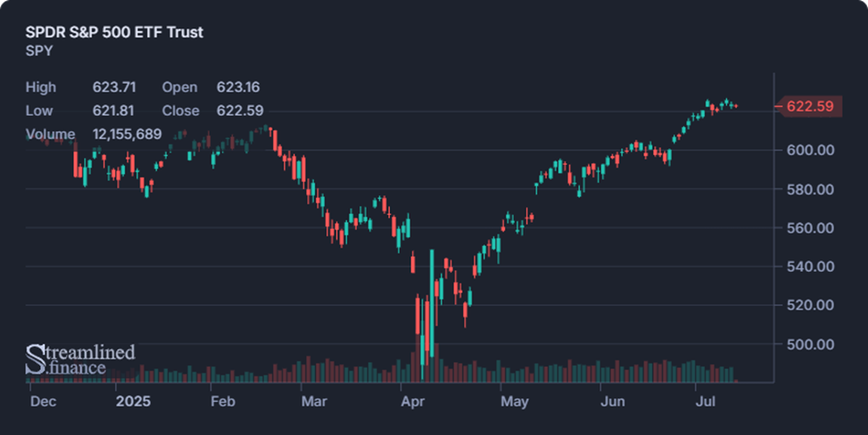The height and width of the screenshot is (435, 868).
Task: Click the 520.00 price axis label
Action: (810, 305)
